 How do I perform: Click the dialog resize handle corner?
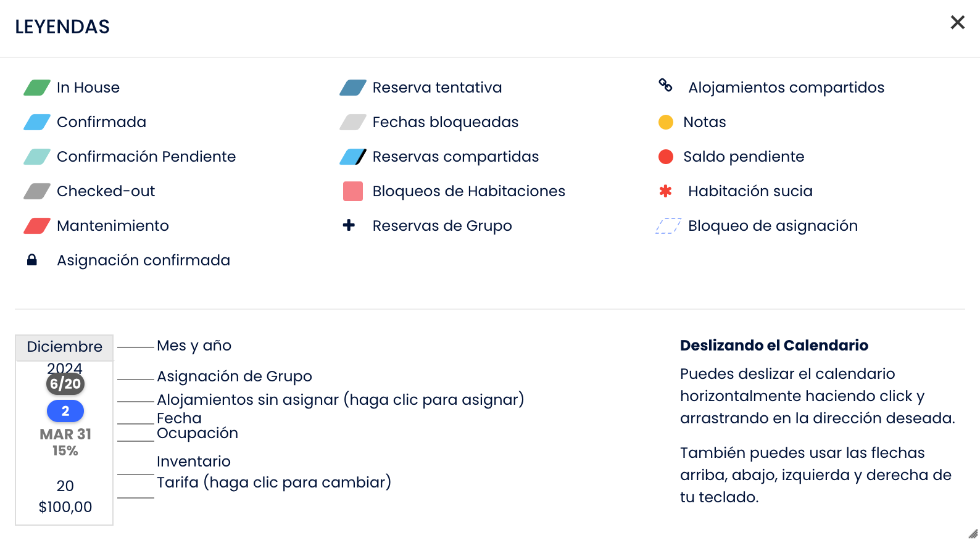click(973, 534)
